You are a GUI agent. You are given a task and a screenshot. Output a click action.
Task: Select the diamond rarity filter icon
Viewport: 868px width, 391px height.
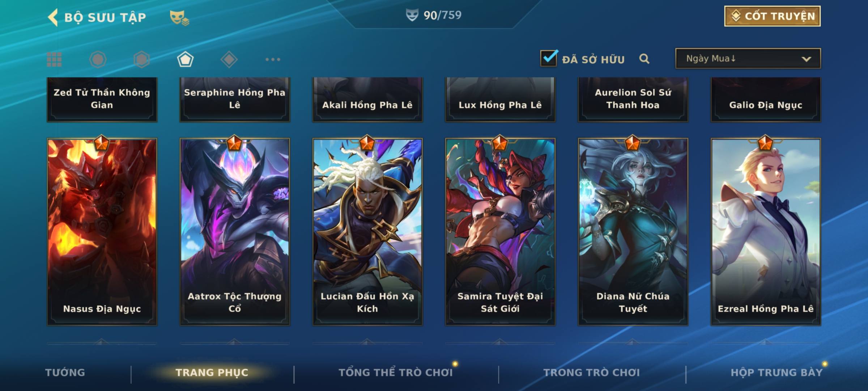click(x=229, y=59)
